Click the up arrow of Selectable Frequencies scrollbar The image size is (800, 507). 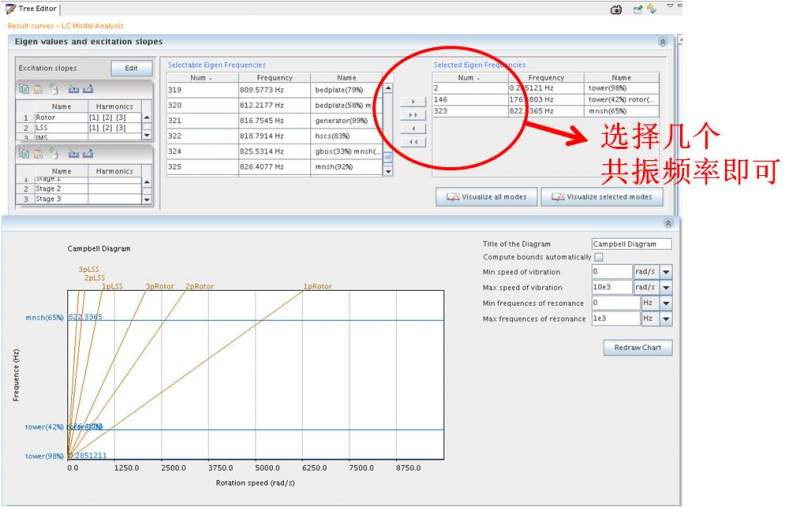(388, 88)
